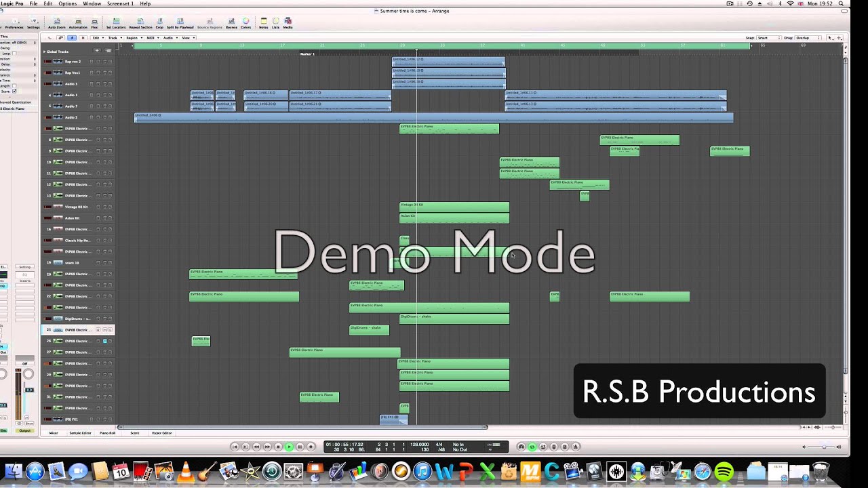The image size is (868, 488).
Task: Click the Rewind transport button
Action: 256,447
